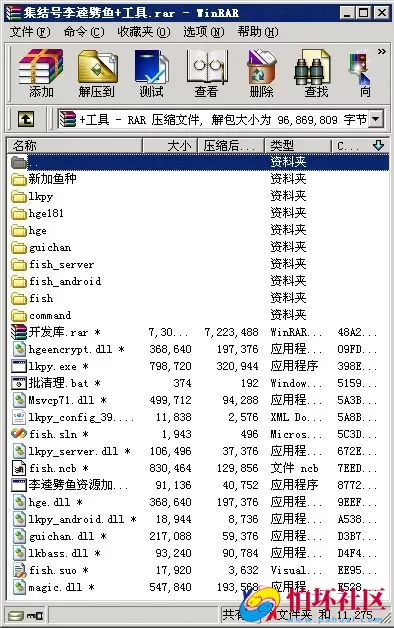Open the 帮助(H) menu
This screenshot has width=394, height=628.
click(x=258, y=32)
